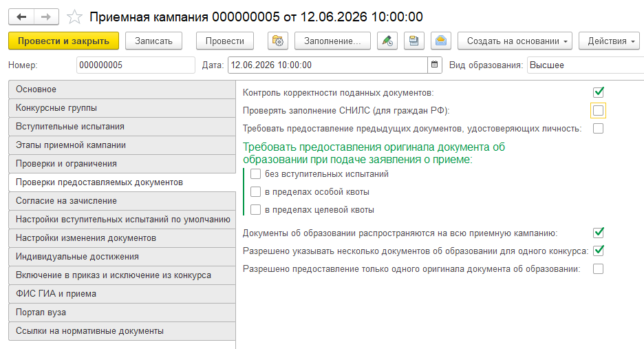Uncheck Контроль корректности поданных документов
644x349 pixels.
(599, 92)
